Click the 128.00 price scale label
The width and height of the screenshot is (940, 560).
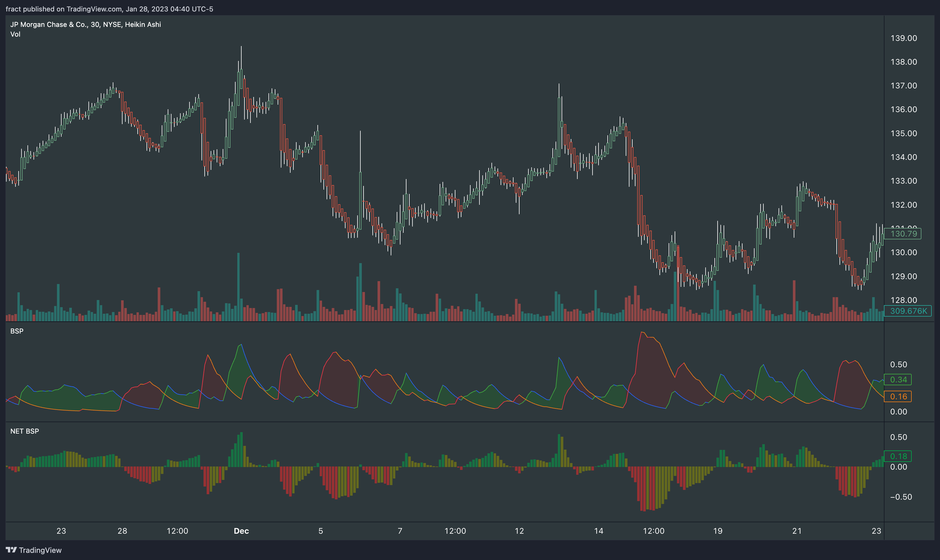(x=903, y=300)
